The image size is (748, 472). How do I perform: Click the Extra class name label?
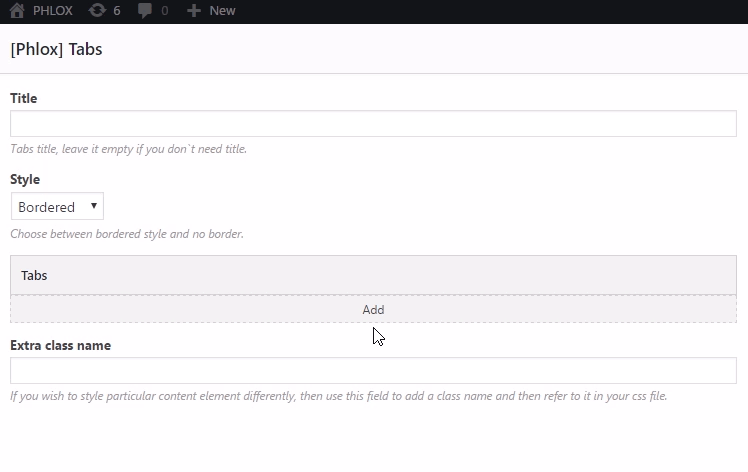coord(61,345)
